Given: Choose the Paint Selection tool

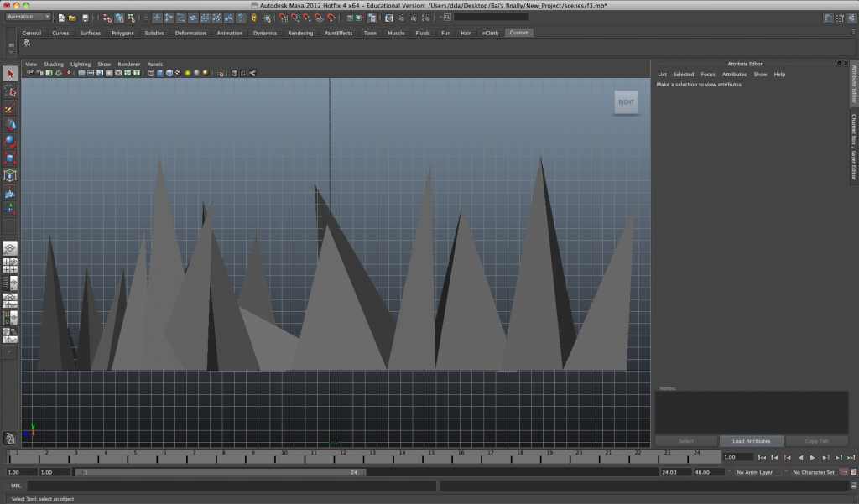Looking at the screenshot, I should [x=10, y=109].
